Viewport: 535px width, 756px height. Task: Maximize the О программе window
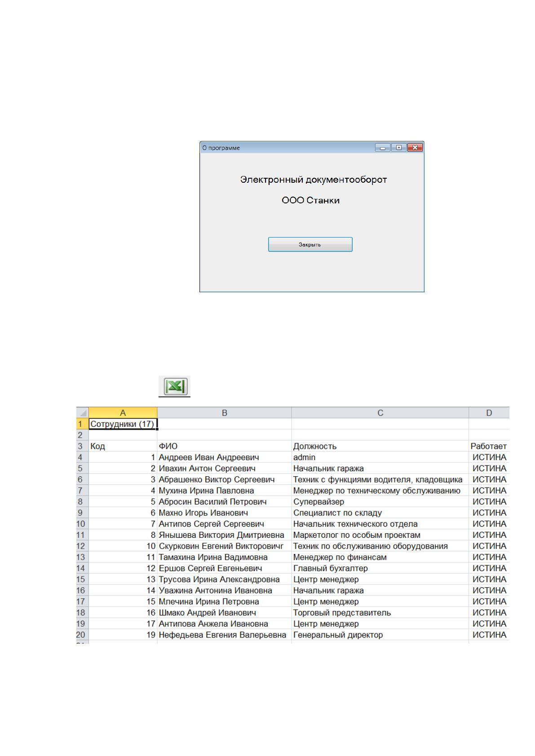(399, 148)
